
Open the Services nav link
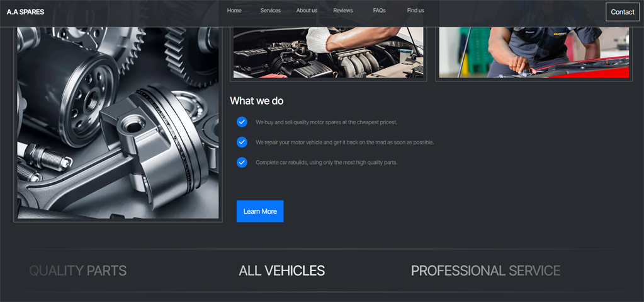(x=270, y=10)
